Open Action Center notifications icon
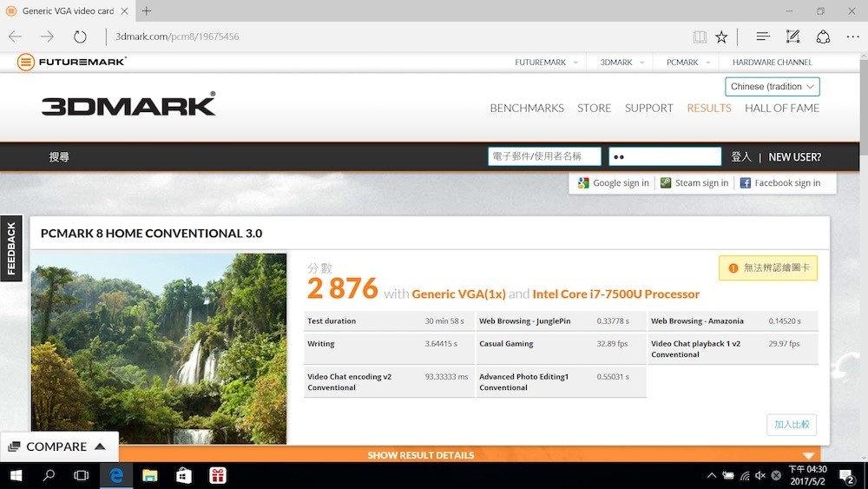The width and height of the screenshot is (868, 489). tap(845, 476)
